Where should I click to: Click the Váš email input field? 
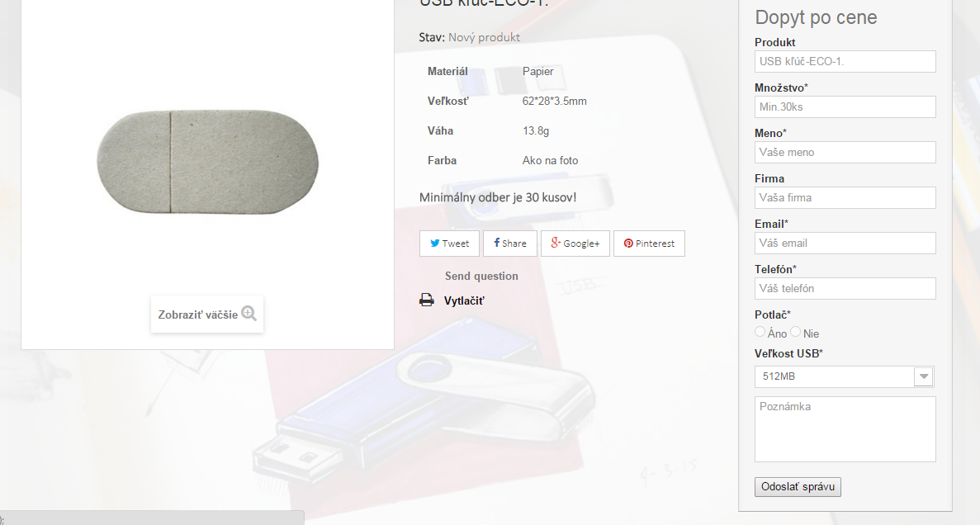pyautogui.click(x=845, y=244)
